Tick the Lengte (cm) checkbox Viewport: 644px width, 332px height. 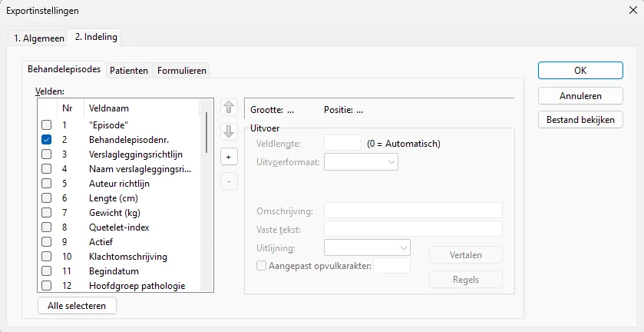pyautogui.click(x=47, y=198)
